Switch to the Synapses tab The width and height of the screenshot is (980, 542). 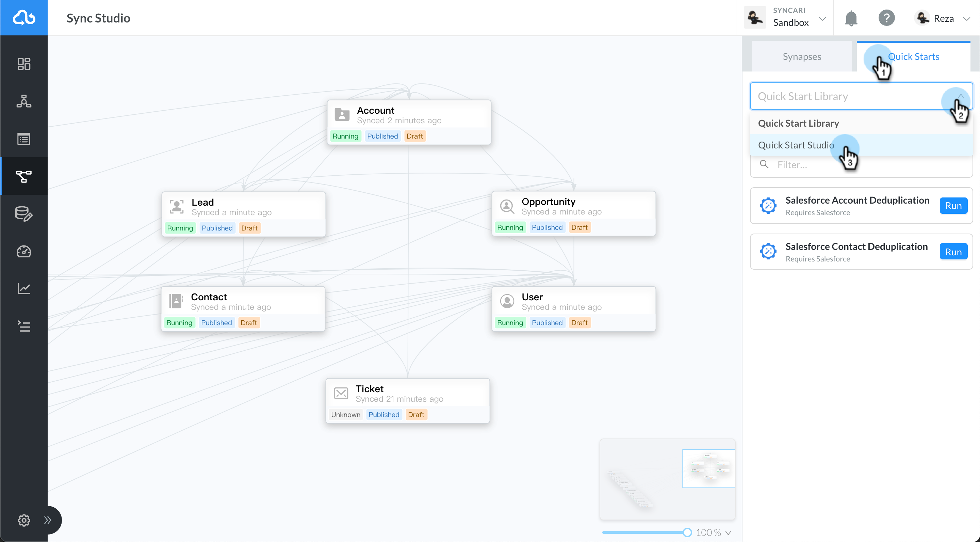(802, 56)
